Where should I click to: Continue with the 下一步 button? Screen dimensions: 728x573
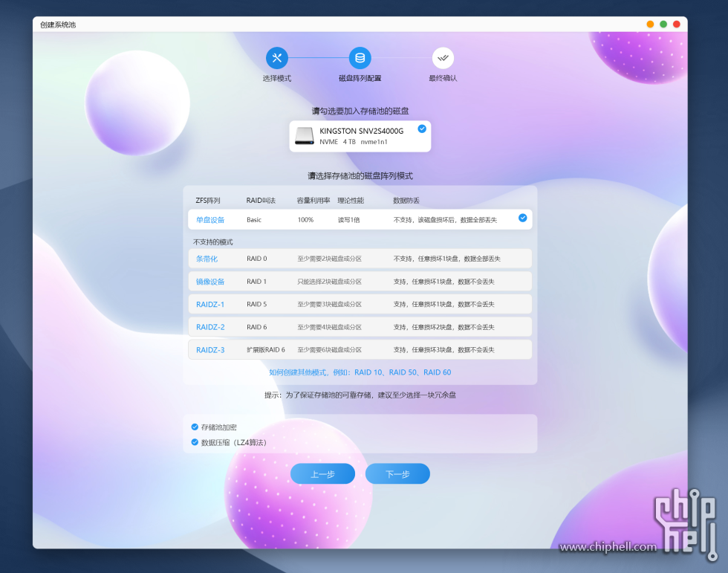click(x=397, y=473)
